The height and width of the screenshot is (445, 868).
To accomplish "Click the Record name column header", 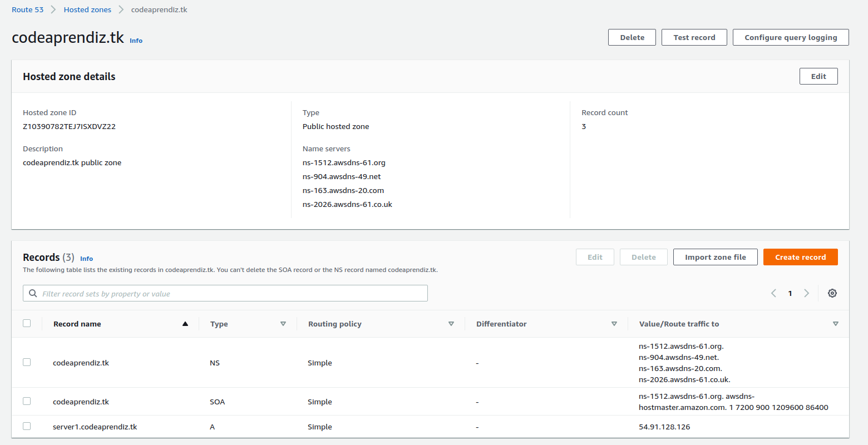I will 77,324.
